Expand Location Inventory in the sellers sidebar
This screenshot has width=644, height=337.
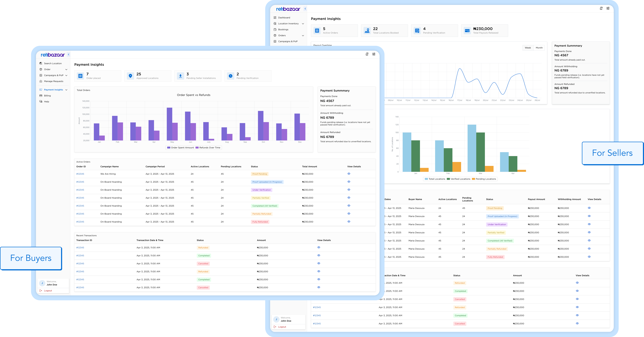pos(303,24)
